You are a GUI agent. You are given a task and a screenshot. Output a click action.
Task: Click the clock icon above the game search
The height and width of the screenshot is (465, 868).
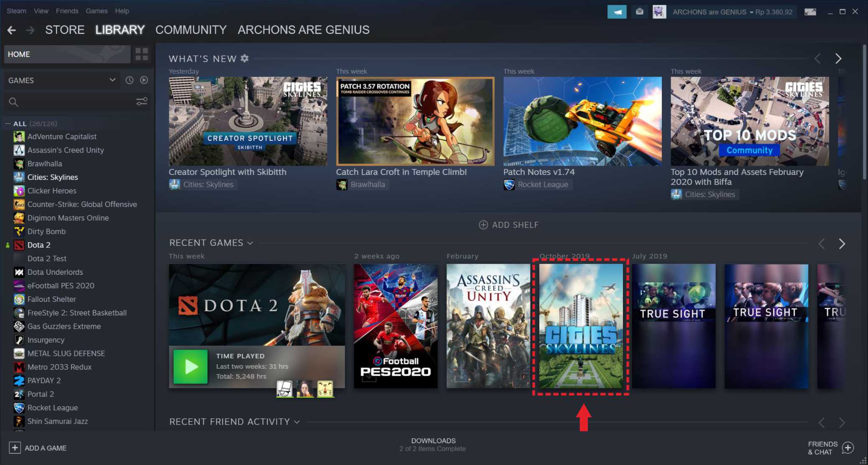point(129,80)
